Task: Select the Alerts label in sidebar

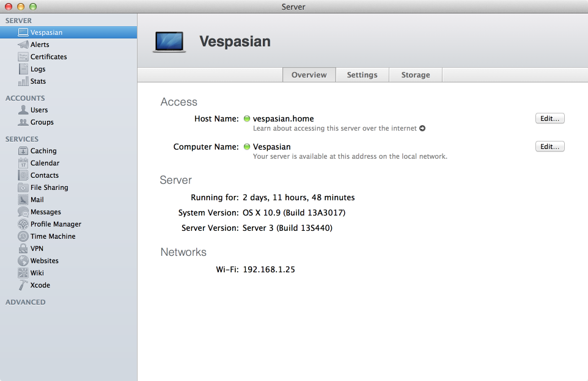Action: coord(40,45)
